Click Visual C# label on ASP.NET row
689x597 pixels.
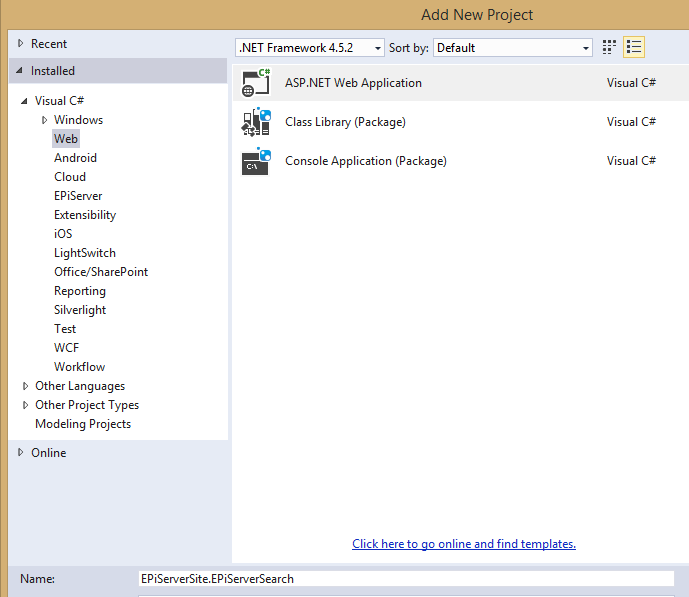(631, 83)
